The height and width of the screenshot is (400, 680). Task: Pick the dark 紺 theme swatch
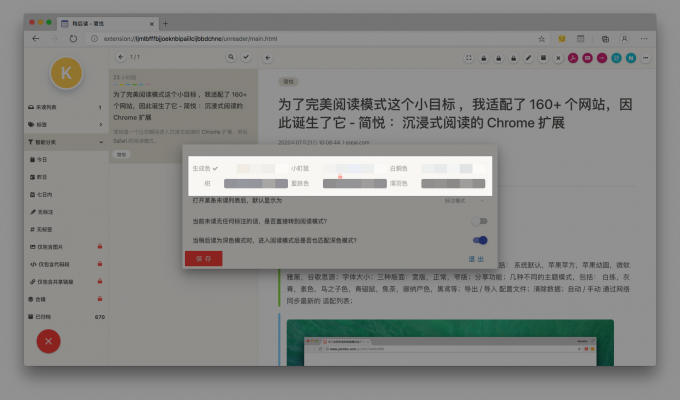(x=256, y=184)
